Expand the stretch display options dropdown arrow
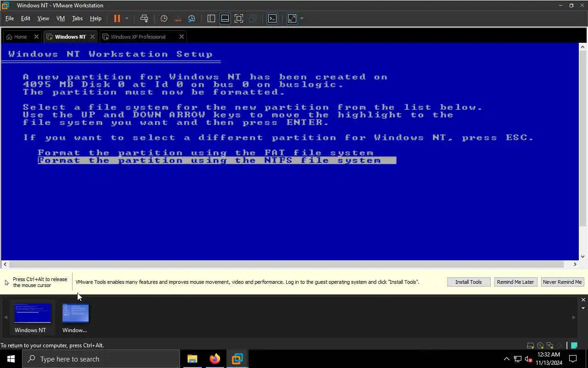 point(302,18)
